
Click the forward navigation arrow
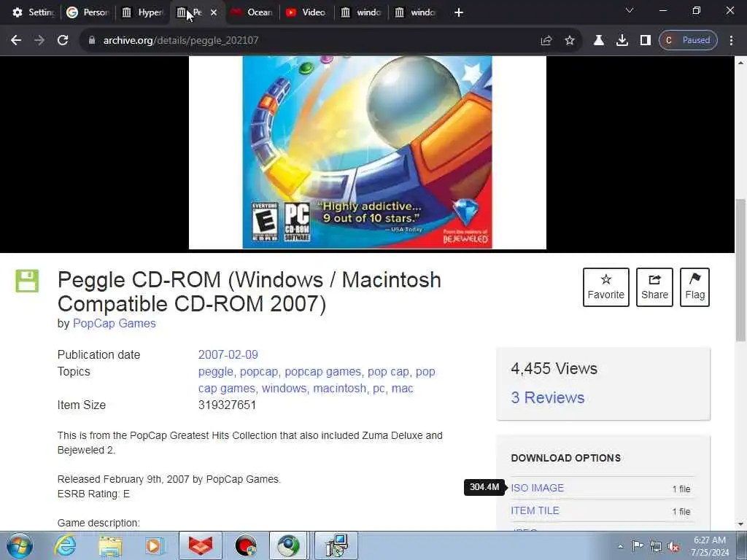coord(39,40)
